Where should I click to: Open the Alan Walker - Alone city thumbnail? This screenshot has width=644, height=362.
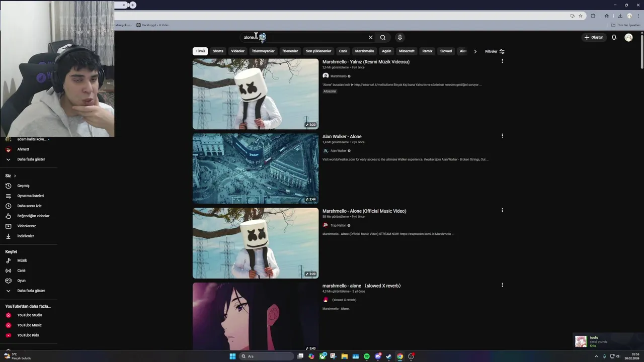(x=256, y=168)
